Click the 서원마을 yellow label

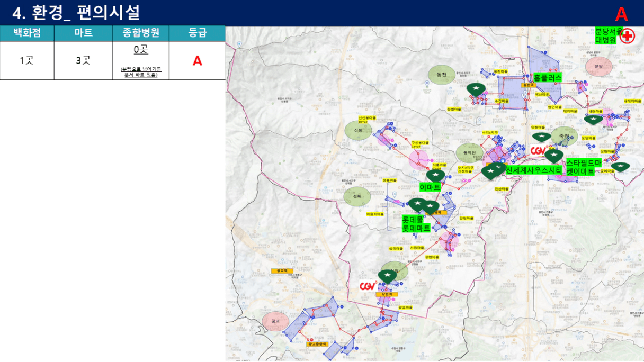point(417,247)
